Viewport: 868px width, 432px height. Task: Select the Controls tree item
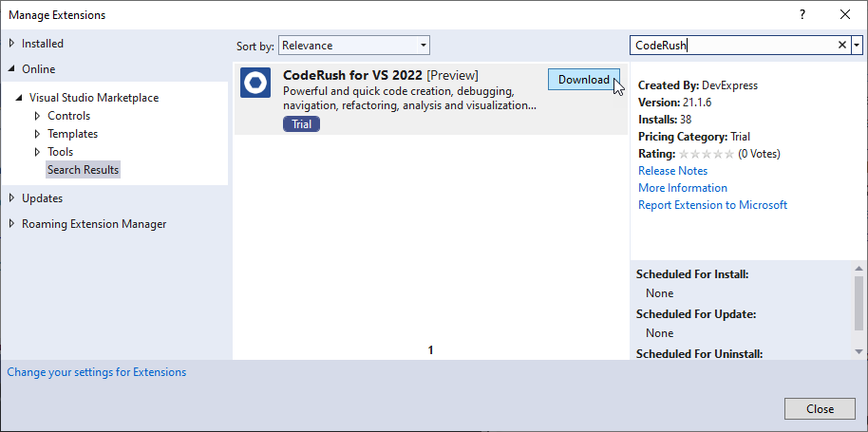pos(68,116)
